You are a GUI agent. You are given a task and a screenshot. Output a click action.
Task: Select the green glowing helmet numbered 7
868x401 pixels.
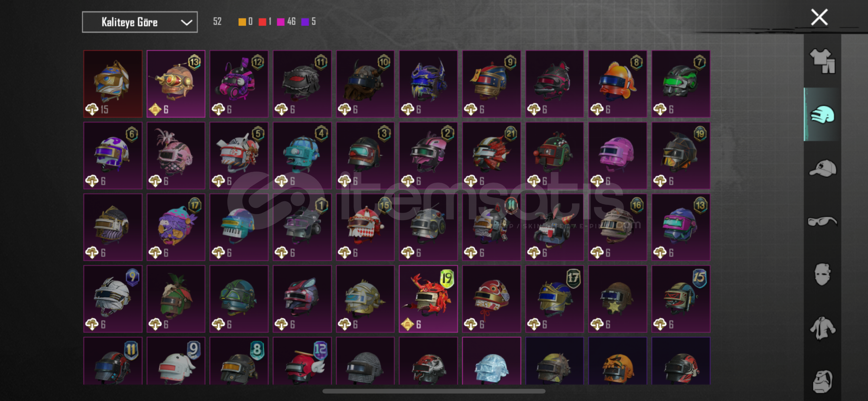coord(681,84)
